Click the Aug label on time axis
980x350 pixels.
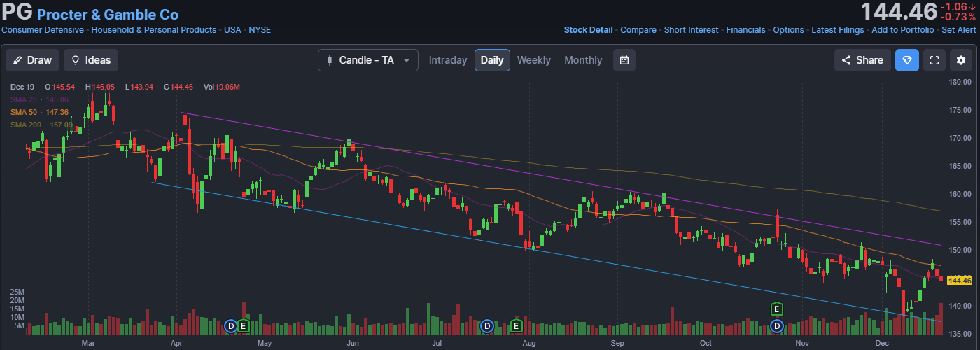pos(528,344)
